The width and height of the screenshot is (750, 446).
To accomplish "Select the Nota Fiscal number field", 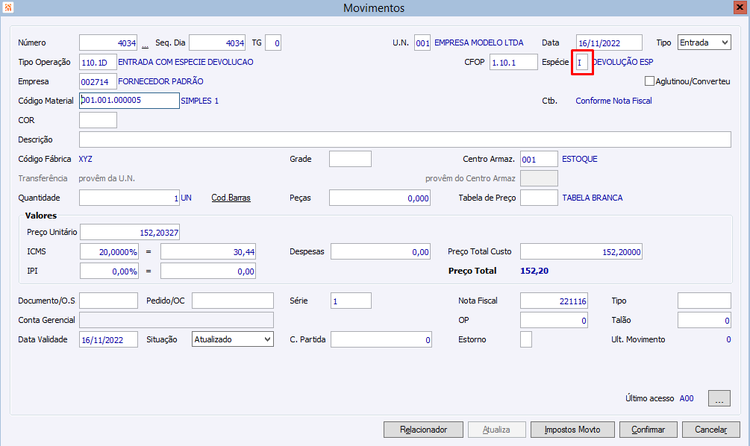I will (x=554, y=301).
